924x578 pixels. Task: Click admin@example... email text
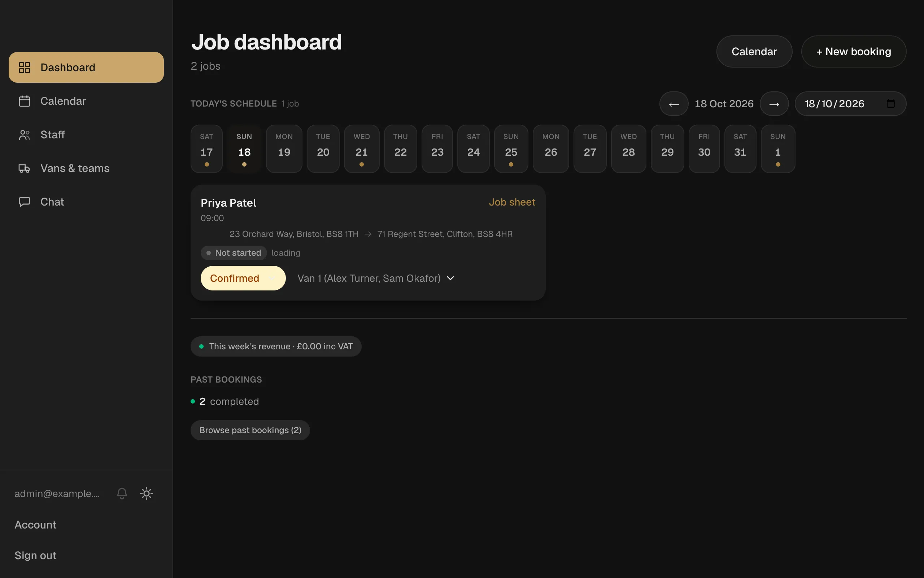pyautogui.click(x=57, y=493)
